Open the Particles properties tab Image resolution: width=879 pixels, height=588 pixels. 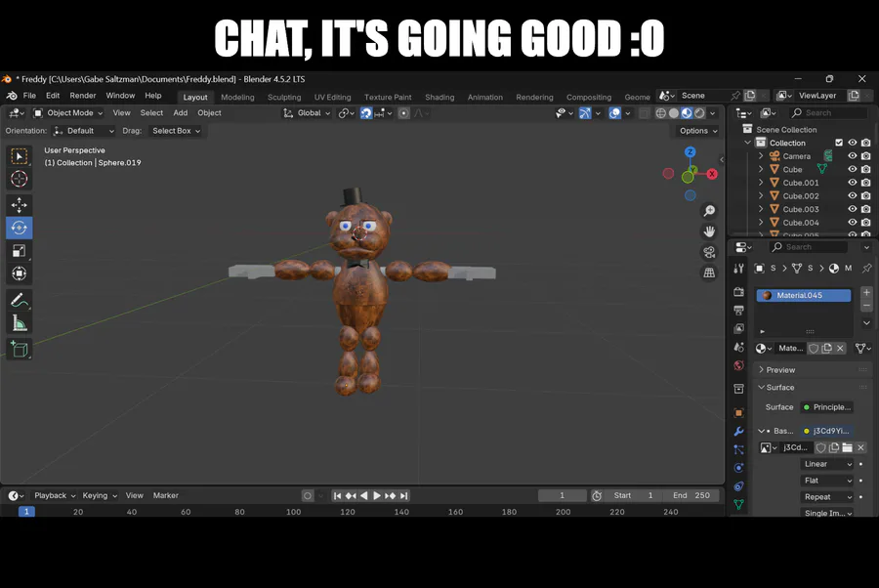739,449
